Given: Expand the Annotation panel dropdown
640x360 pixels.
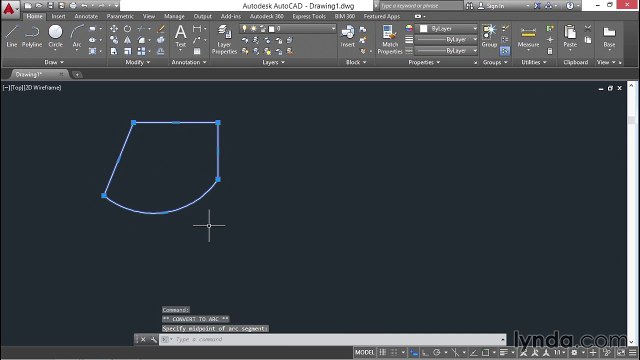Looking at the screenshot, I should point(189,62).
